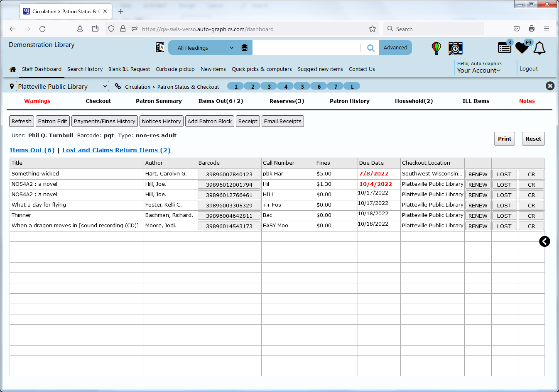Mark Thinner as LOST
This screenshot has height=392, width=559.
[x=504, y=216]
